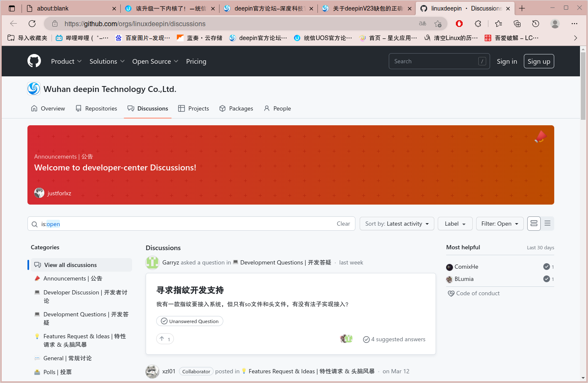588x383 pixels.
Task: Expand the Label filter dropdown
Action: click(455, 224)
